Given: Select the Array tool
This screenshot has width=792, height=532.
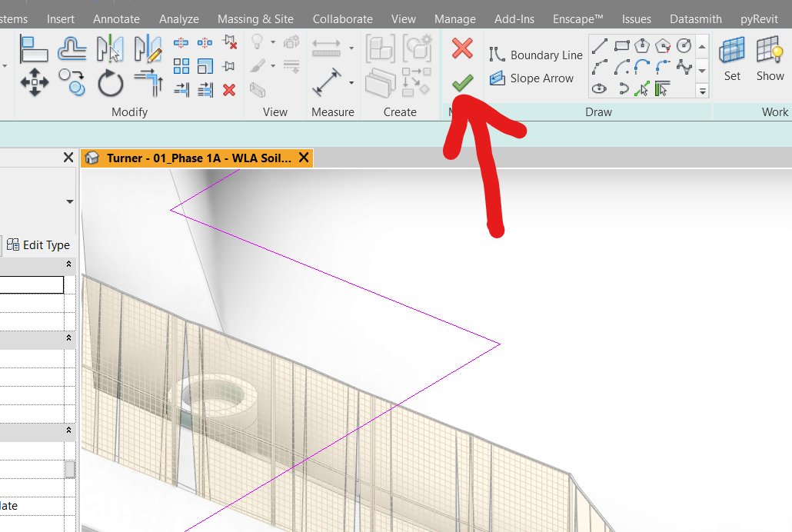Looking at the screenshot, I should pos(181,66).
